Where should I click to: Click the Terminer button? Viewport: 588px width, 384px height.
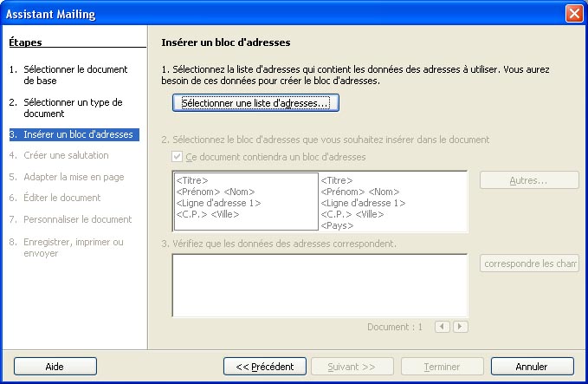coord(442,367)
